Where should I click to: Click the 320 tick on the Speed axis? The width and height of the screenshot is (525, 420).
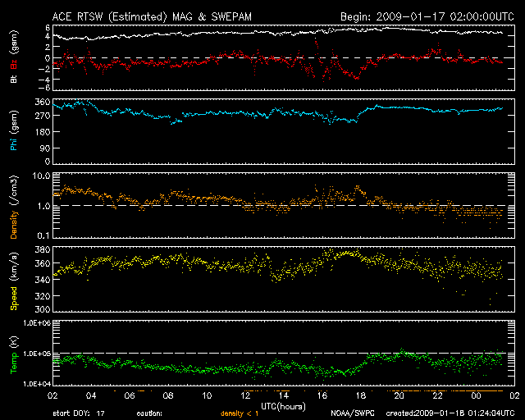tap(43, 296)
